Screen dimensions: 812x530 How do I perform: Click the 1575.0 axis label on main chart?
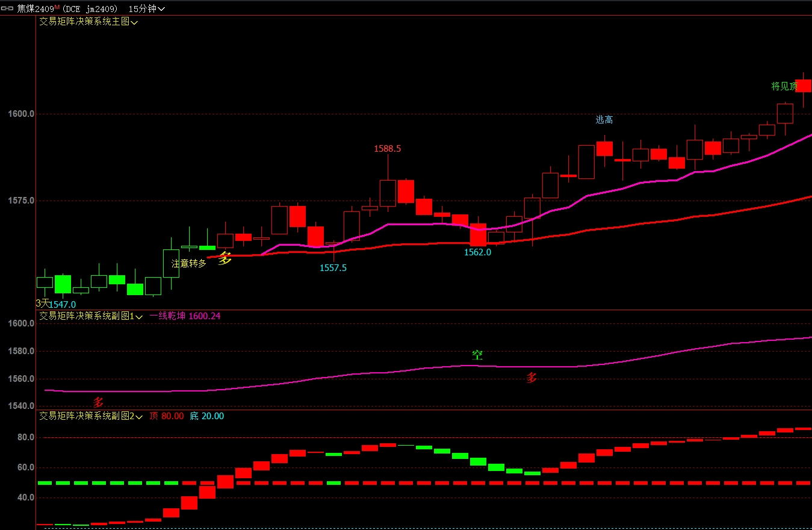[x=20, y=201]
